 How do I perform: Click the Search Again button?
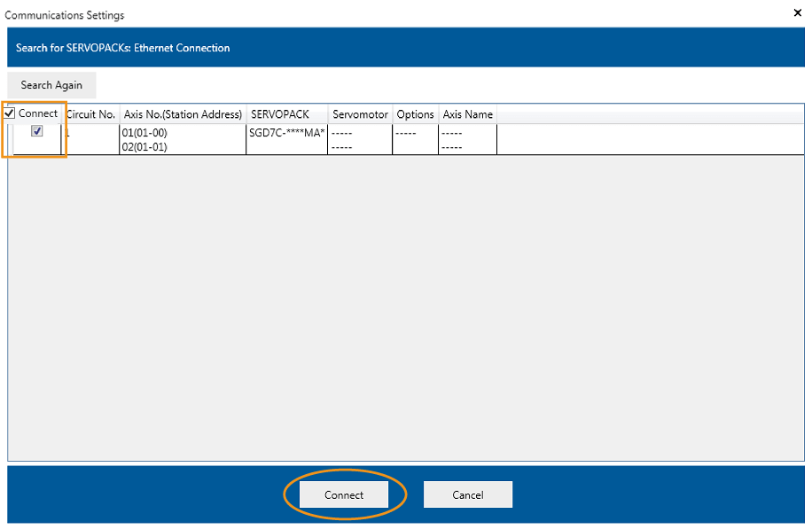[x=51, y=85]
